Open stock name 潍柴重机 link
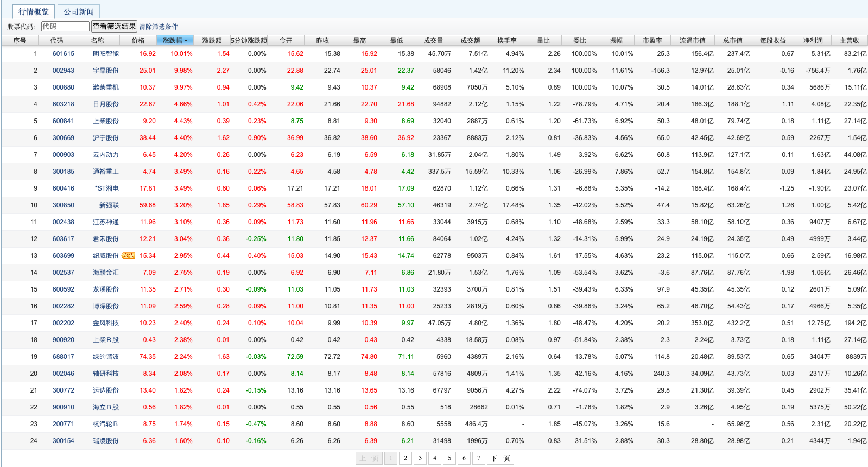The image size is (868, 467). tap(106, 87)
